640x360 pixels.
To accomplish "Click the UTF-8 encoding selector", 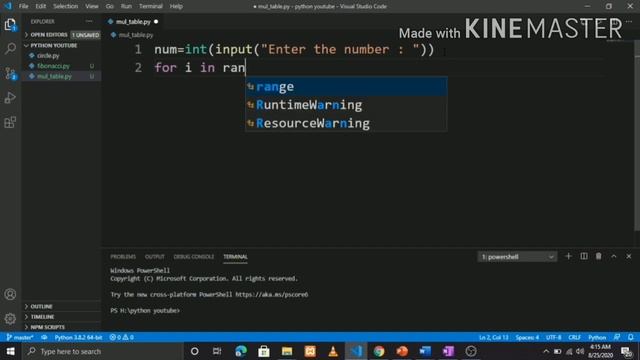I will [x=553, y=338].
